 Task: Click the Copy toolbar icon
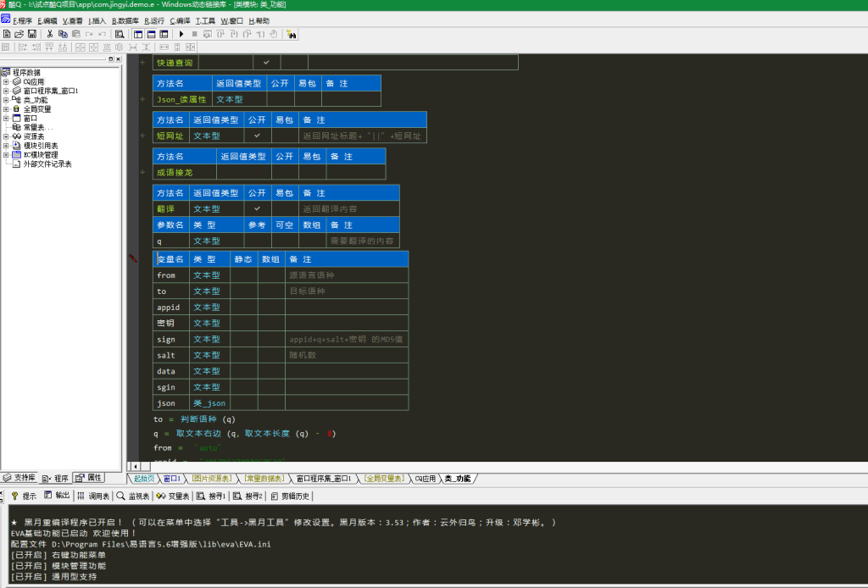tap(64, 34)
